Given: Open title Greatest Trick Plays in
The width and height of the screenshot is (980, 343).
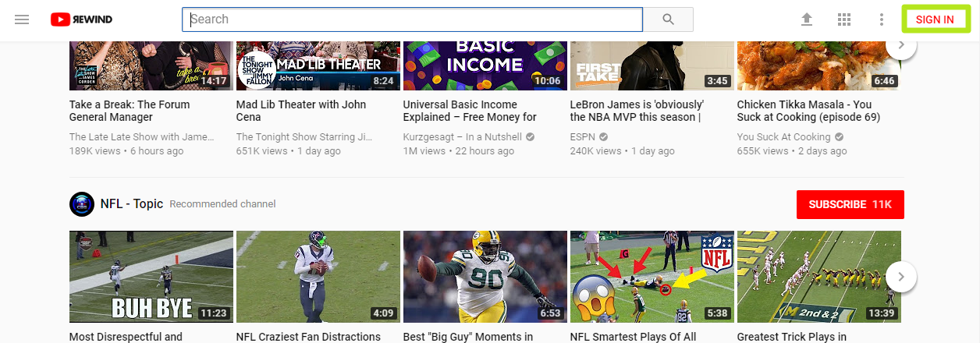Looking at the screenshot, I should point(792,337).
